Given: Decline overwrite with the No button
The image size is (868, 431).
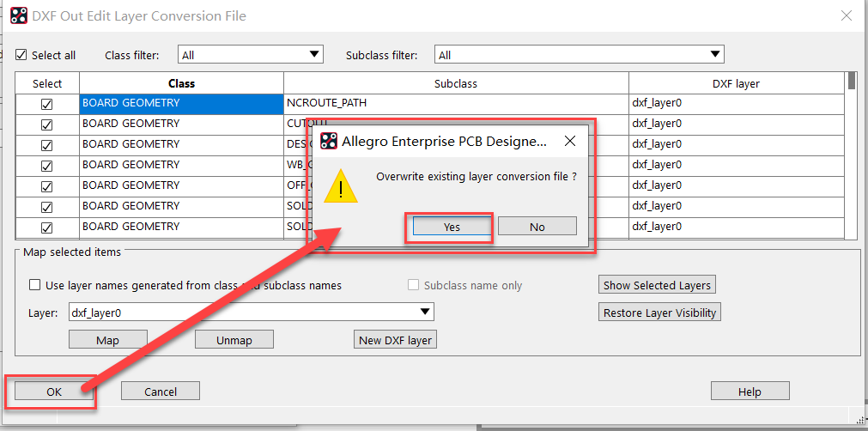Looking at the screenshot, I should coord(537,227).
